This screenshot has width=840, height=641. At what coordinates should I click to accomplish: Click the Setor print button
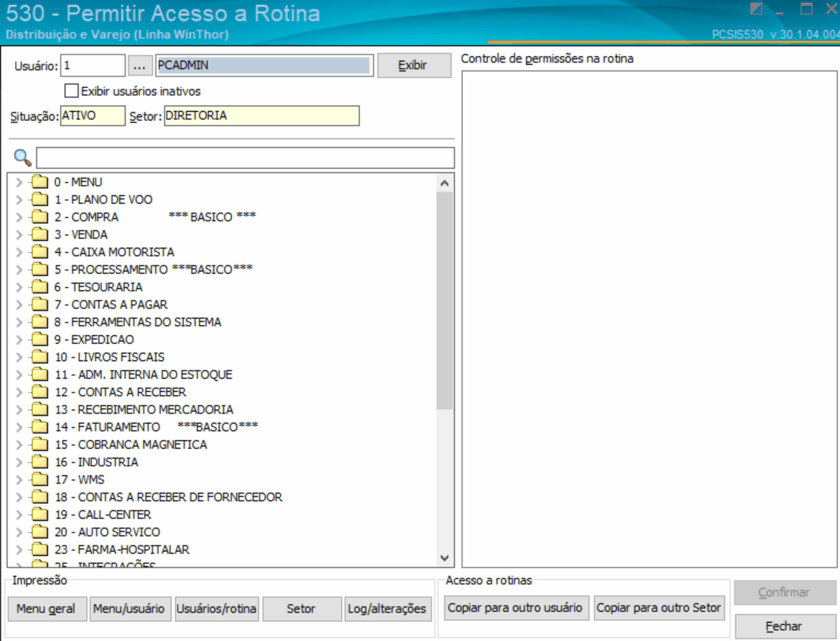(x=302, y=609)
